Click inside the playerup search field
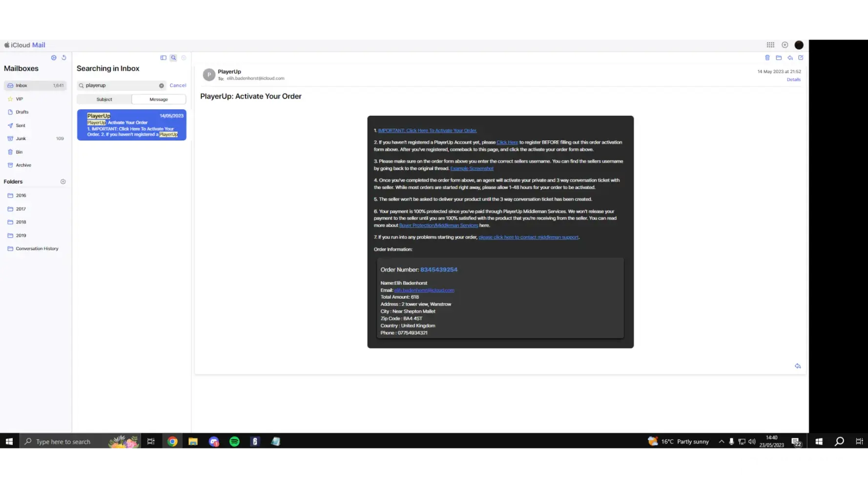 120,85
